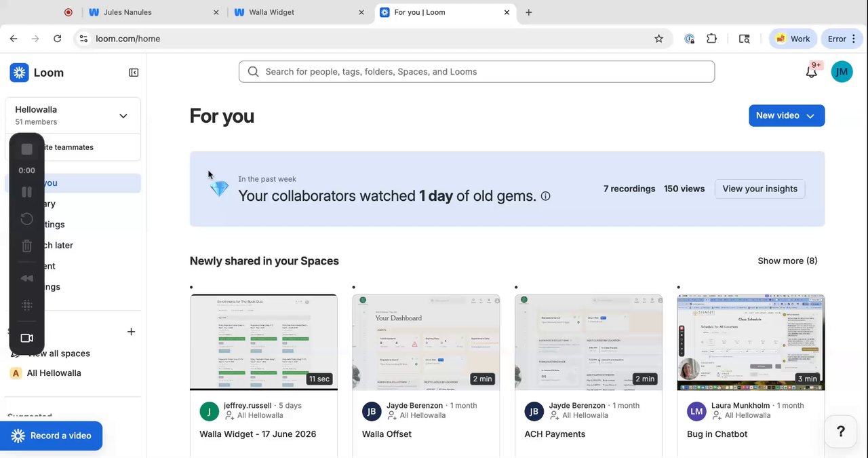Close the Walla Widget tab
Viewport: 868px width, 458px height.
pyautogui.click(x=361, y=12)
